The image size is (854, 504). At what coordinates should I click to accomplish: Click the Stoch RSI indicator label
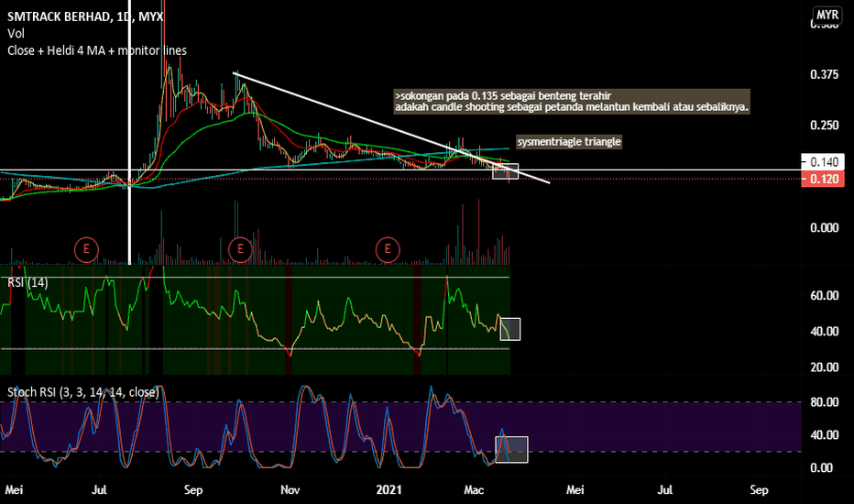pos(83,392)
